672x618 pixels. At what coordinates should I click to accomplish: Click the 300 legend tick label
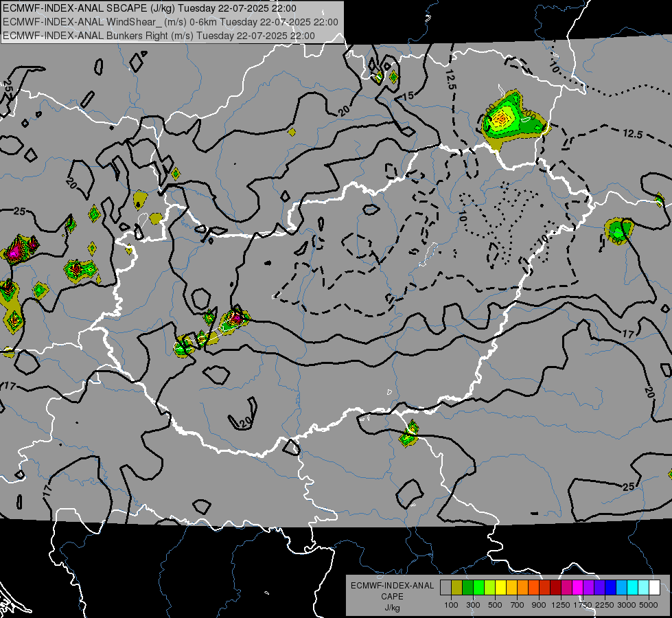(x=473, y=605)
